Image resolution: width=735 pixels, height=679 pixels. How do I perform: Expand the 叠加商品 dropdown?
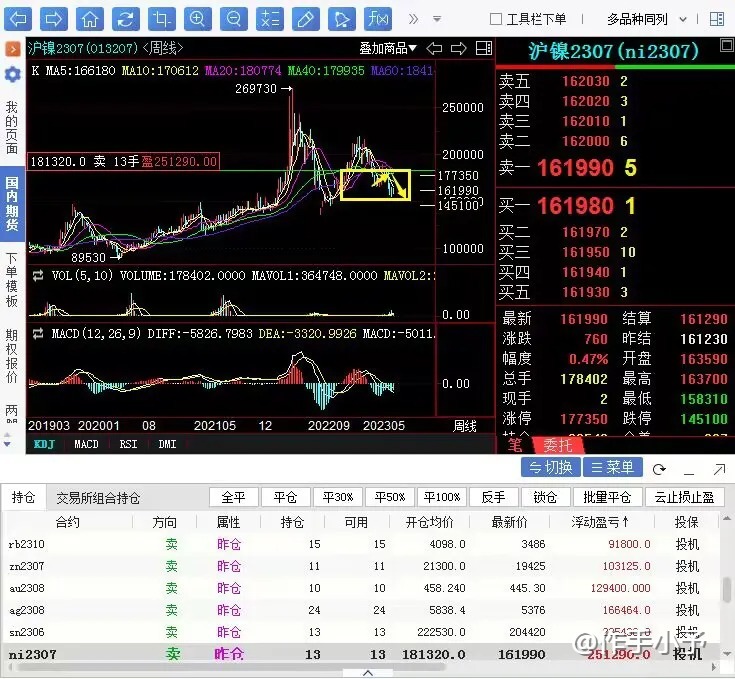click(388, 48)
